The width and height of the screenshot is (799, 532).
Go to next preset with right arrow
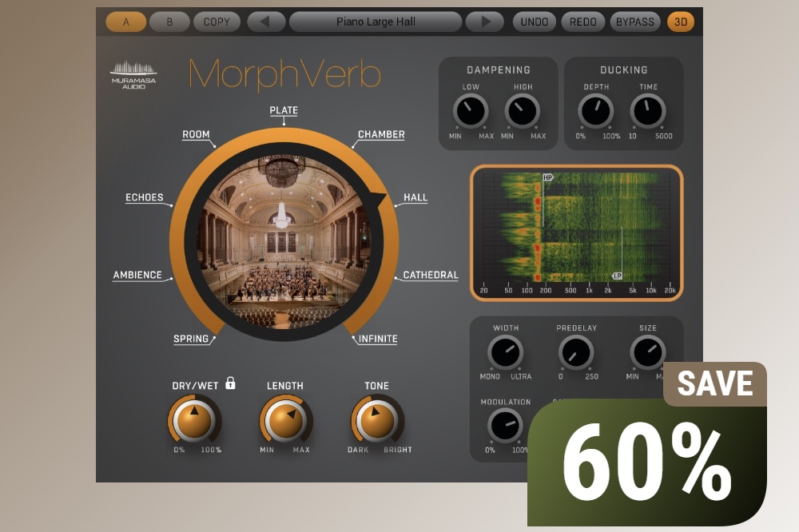(x=485, y=22)
